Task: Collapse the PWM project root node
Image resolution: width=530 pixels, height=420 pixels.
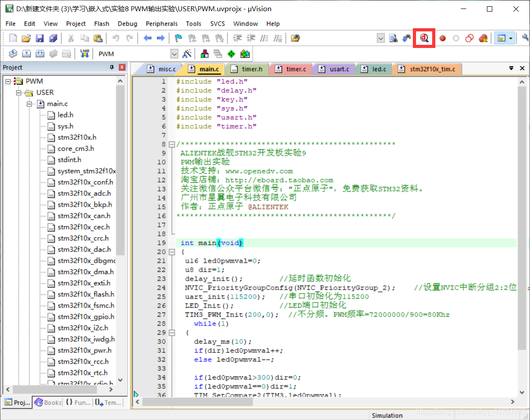Action: 8,82
